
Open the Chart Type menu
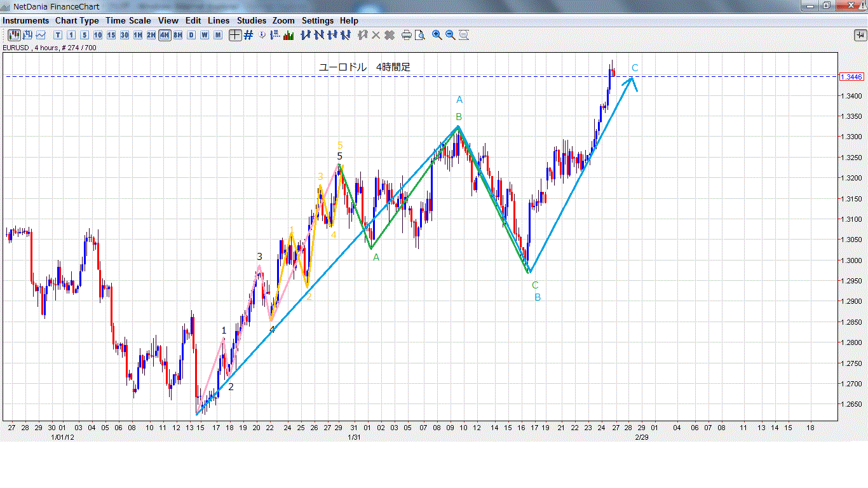point(77,20)
